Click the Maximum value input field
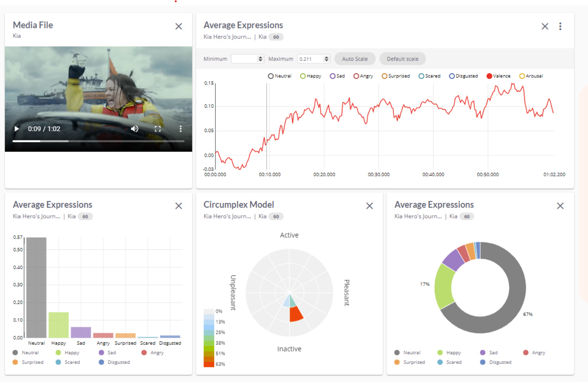This screenshot has width=588, height=382. point(310,59)
